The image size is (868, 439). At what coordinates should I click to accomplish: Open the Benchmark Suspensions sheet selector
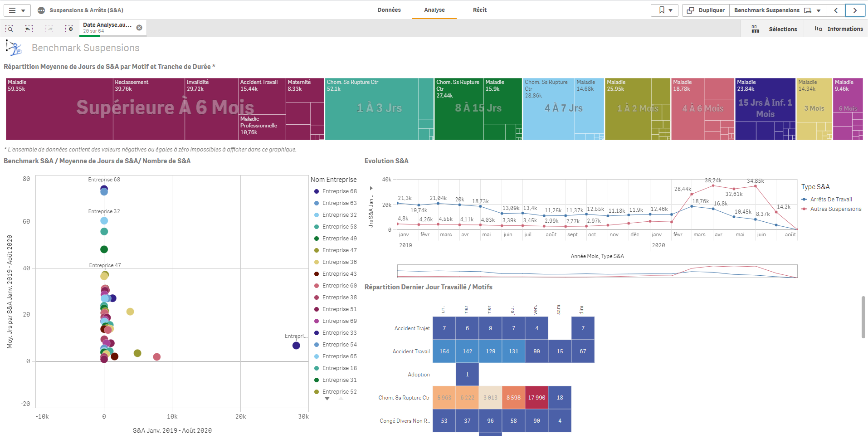(x=777, y=10)
